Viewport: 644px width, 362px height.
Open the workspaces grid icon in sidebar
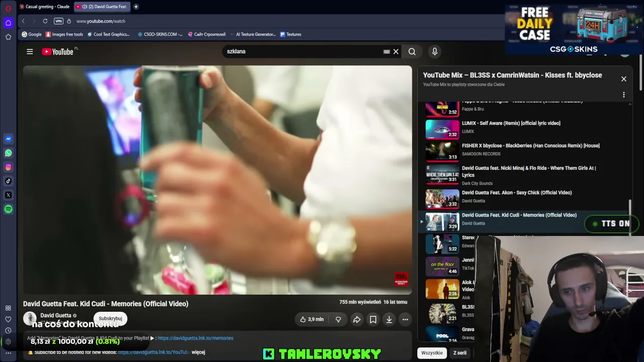click(x=8, y=308)
